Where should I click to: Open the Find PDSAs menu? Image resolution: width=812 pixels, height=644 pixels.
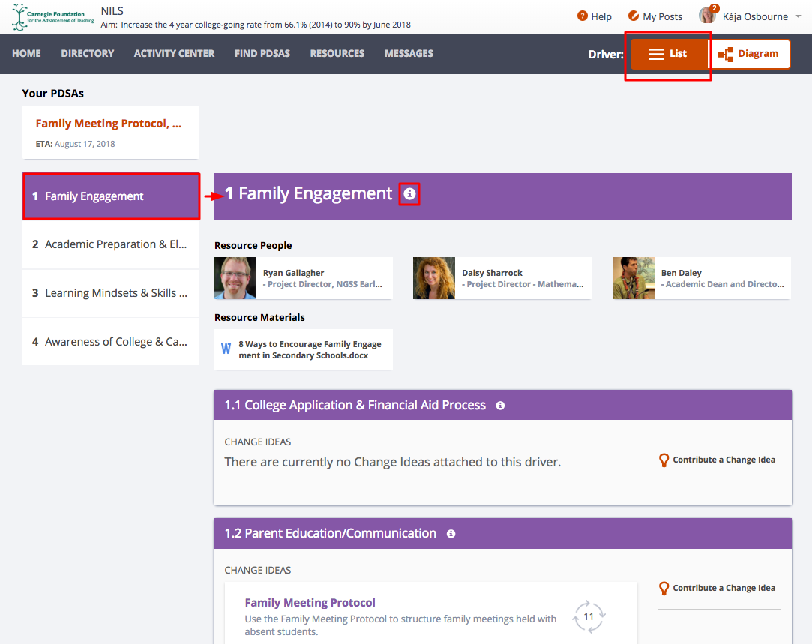click(x=262, y=53)
